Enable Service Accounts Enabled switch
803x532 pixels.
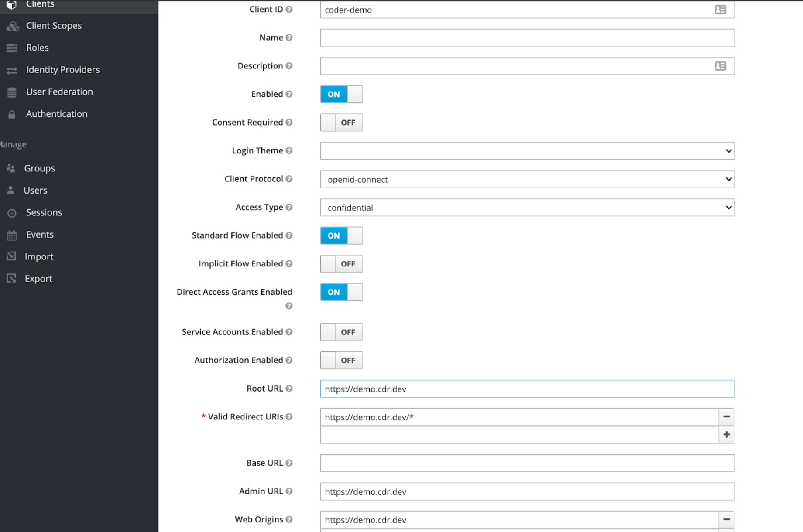(x=341, y=332)
